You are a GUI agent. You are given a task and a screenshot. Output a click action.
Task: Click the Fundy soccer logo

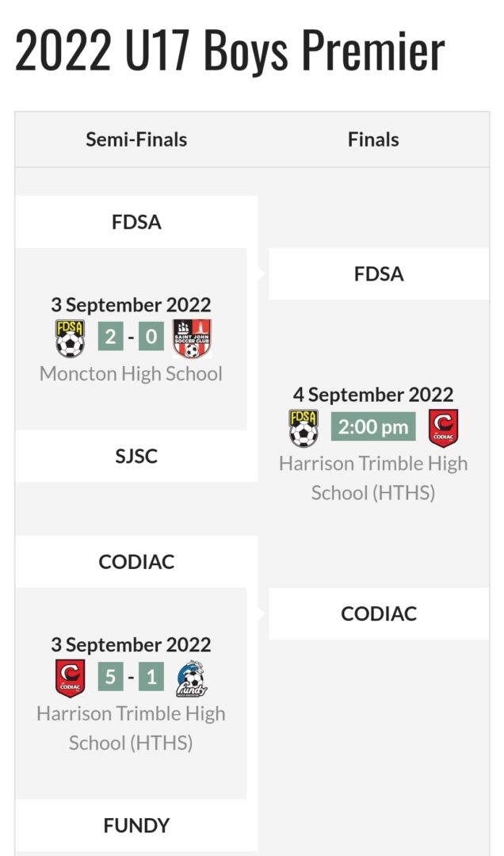192,678
